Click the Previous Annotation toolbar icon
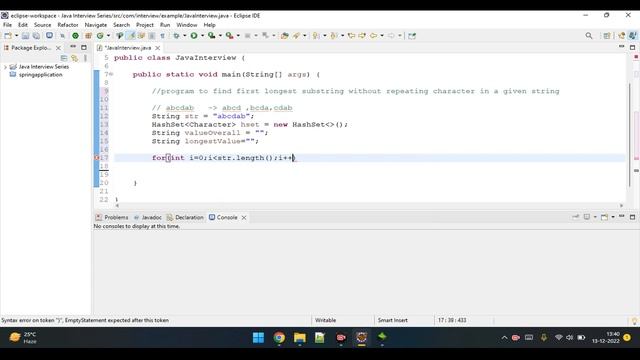Viewport: 640px width, 360px height. pos(333,36)
